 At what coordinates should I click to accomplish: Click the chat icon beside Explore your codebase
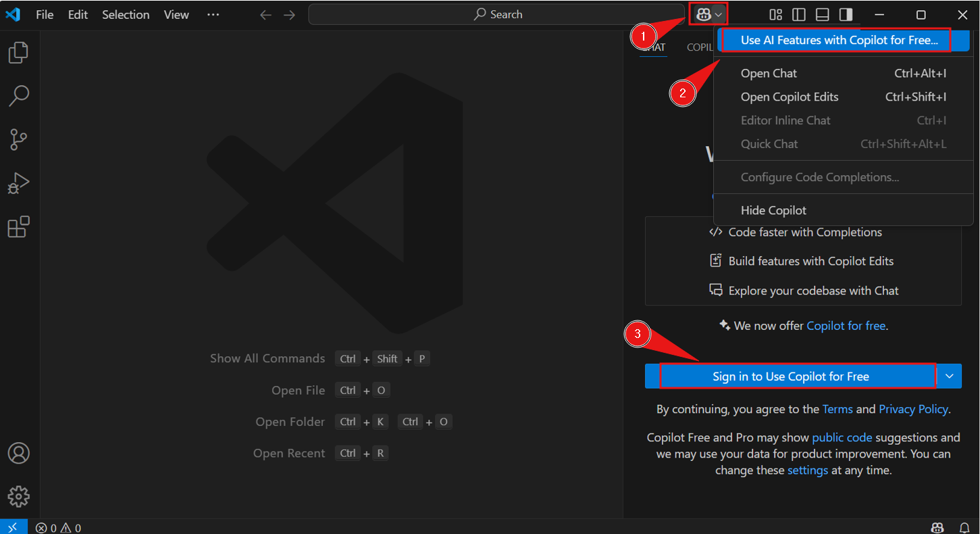(x=716, y=290)
